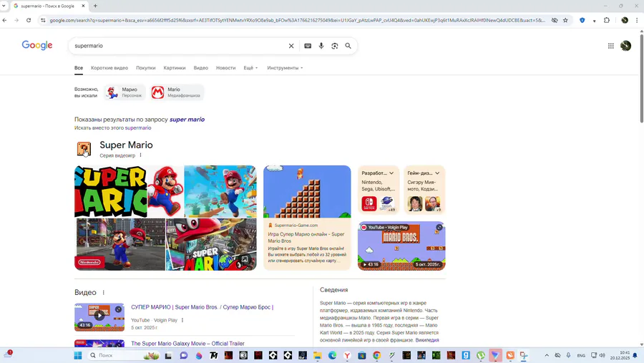This screenshot has width=644, height=363.
Task: Select the Все tab
Action: point(79,68)
